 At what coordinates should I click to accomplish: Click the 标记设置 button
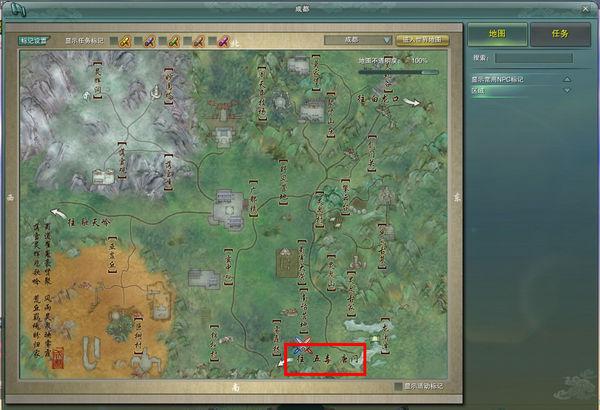[35, 41]
